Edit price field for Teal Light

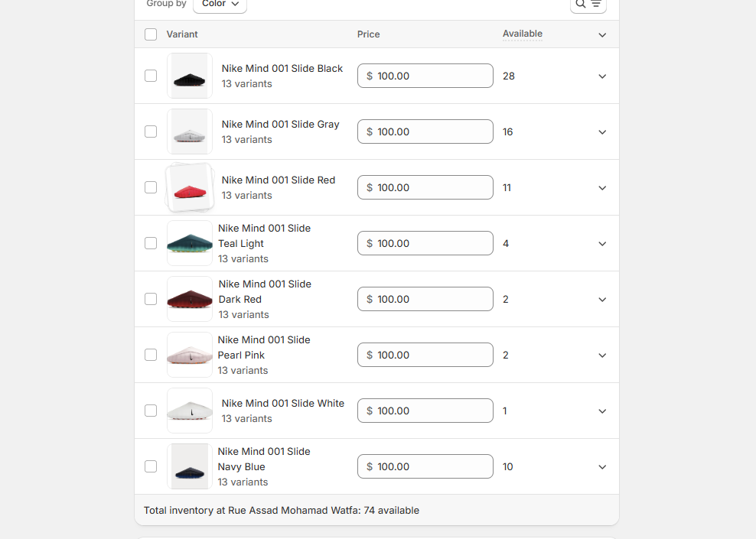[425, 243]
